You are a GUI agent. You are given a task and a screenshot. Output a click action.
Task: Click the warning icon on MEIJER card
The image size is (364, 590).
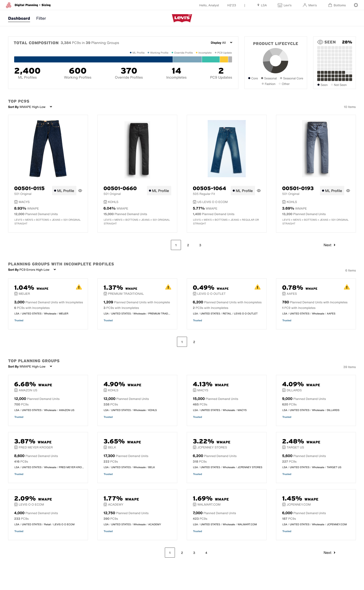(x=79, y=287)
